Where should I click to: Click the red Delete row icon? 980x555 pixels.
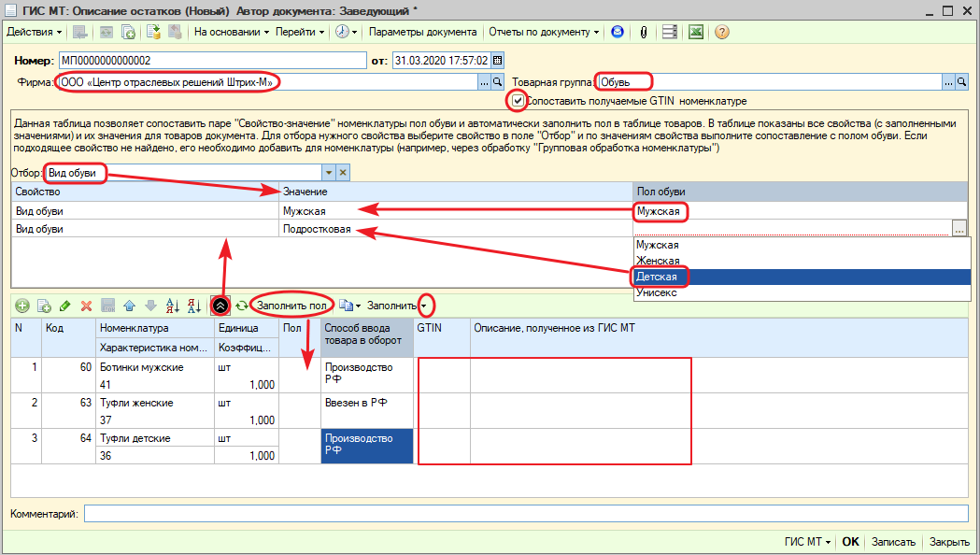point(86,306)
